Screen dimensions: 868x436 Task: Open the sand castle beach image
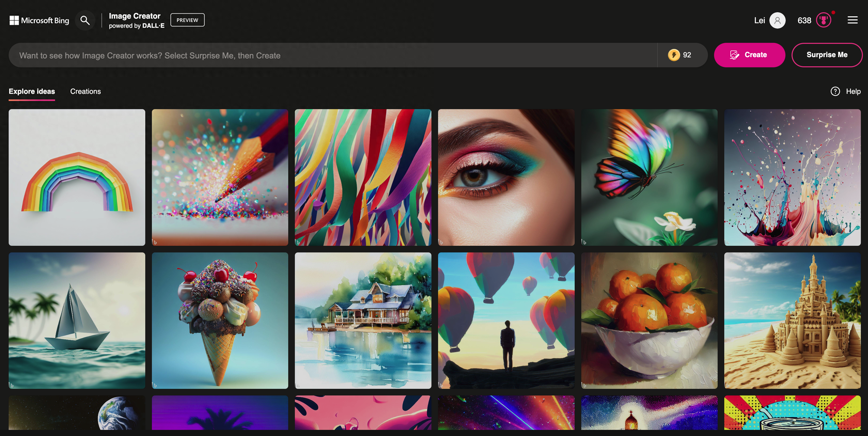(792, 321)
